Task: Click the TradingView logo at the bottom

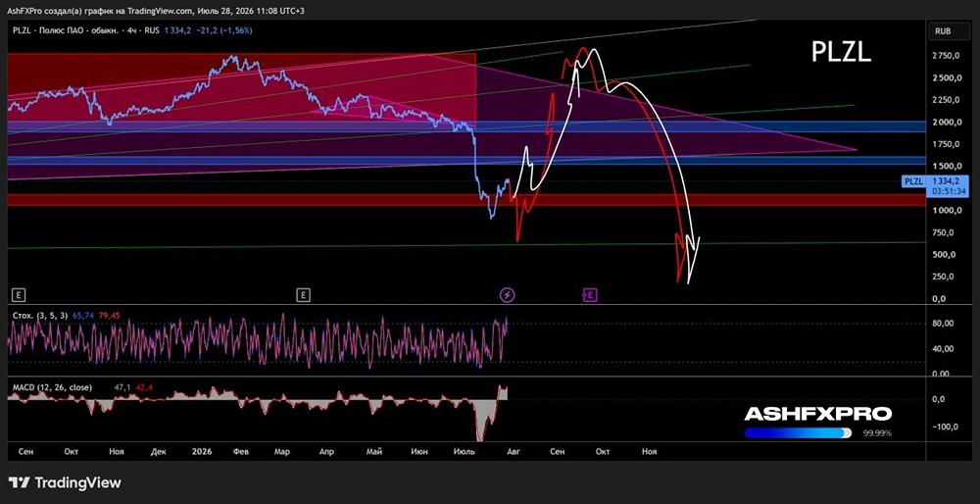Action: tap(65, 482)
